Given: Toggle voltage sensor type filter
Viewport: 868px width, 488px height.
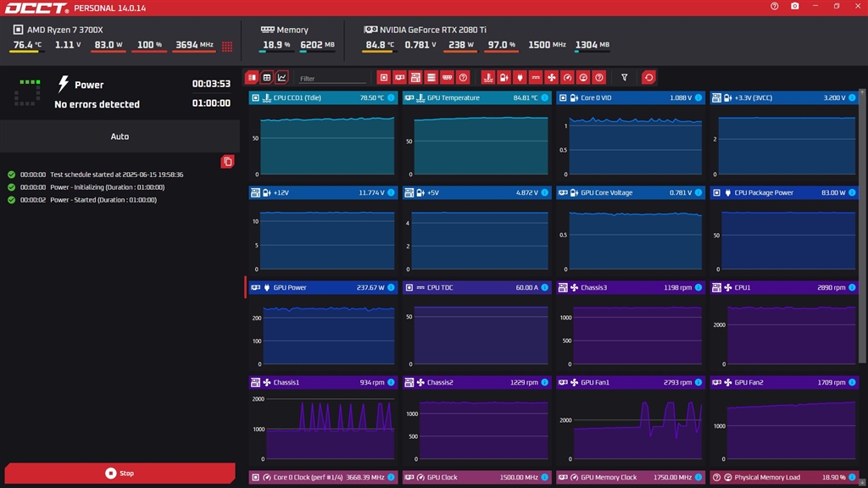Looking at the screenshot, I should (504, 77).
